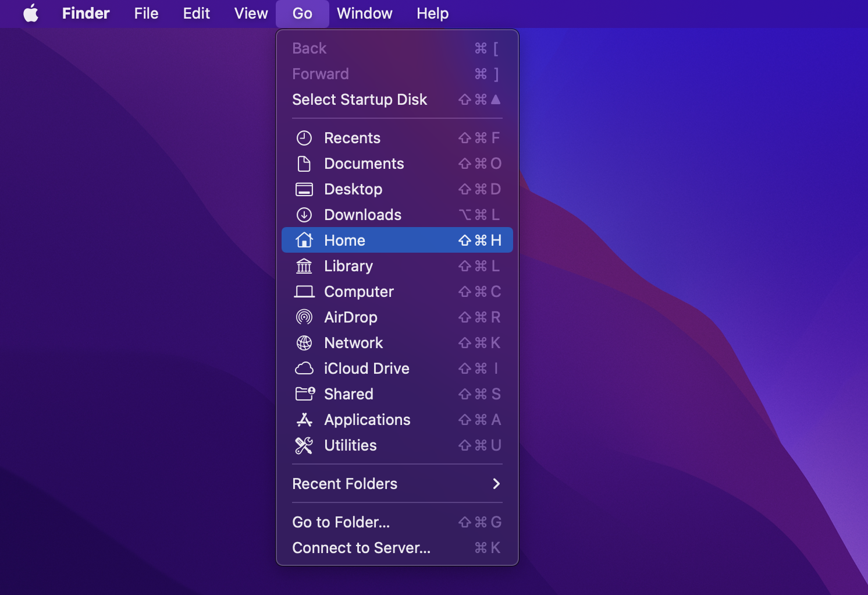Choose Documents label in Go menu
The height and width of the screenshot is (595, 868).
[x=364, y=164]
